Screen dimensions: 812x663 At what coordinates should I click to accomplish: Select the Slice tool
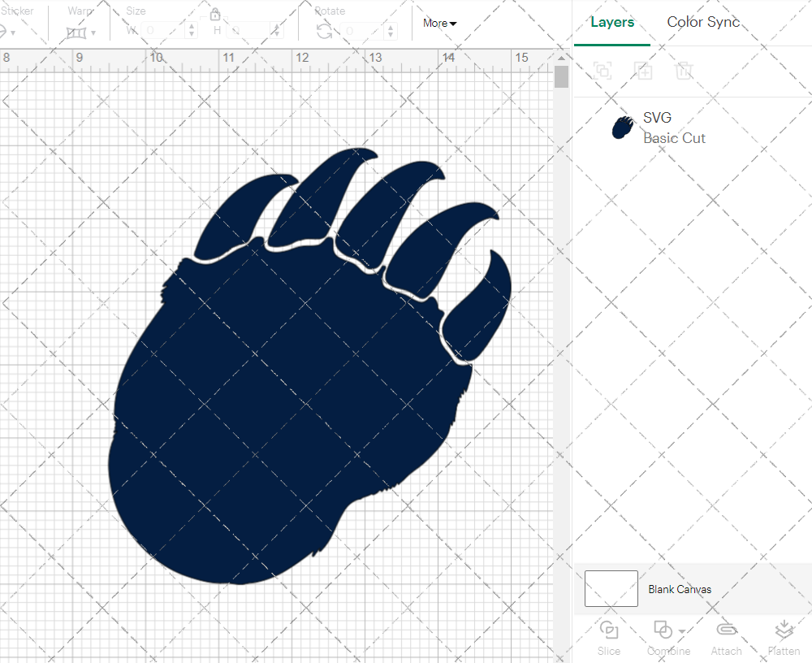(609, 635)
